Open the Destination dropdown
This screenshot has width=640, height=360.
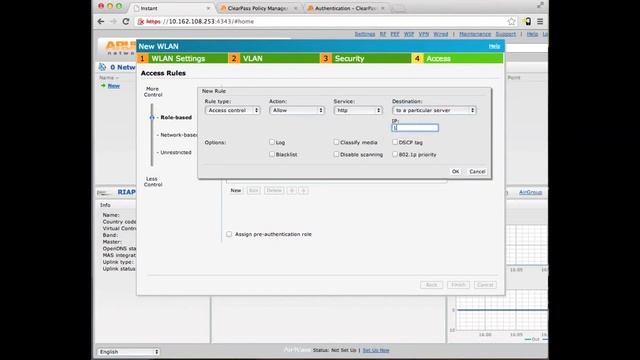pos(434,110)
